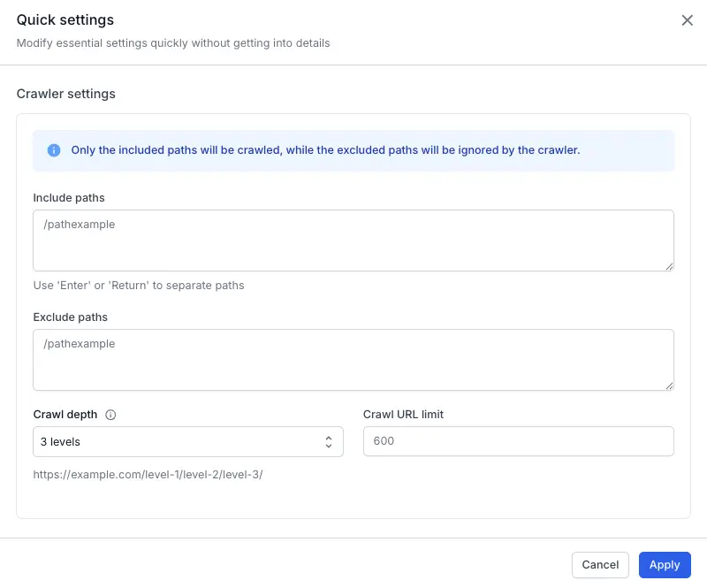This screenshot has height=588, width=707.
Task: Click inside the Exclude paths text area
Action: coord(353,358)
